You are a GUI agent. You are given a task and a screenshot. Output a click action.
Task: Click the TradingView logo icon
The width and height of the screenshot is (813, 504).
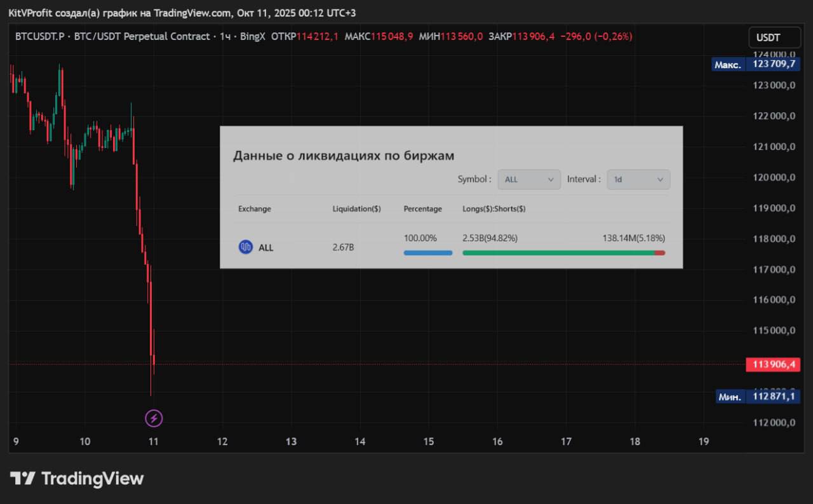(23, 479)
